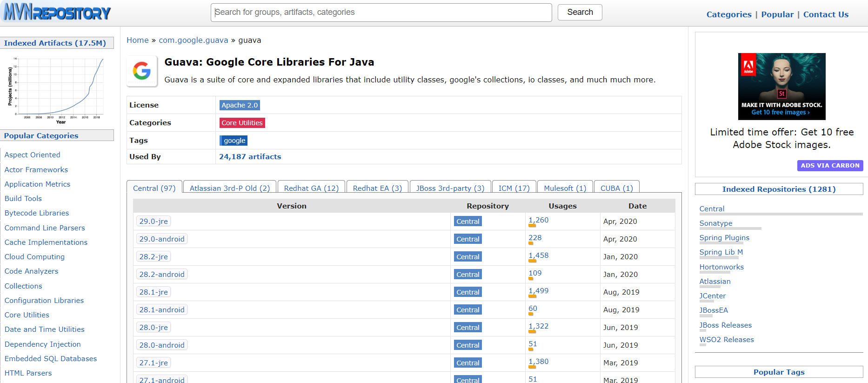
Task: Open Actor Frameworks category
Action: [x=36, y=170]
